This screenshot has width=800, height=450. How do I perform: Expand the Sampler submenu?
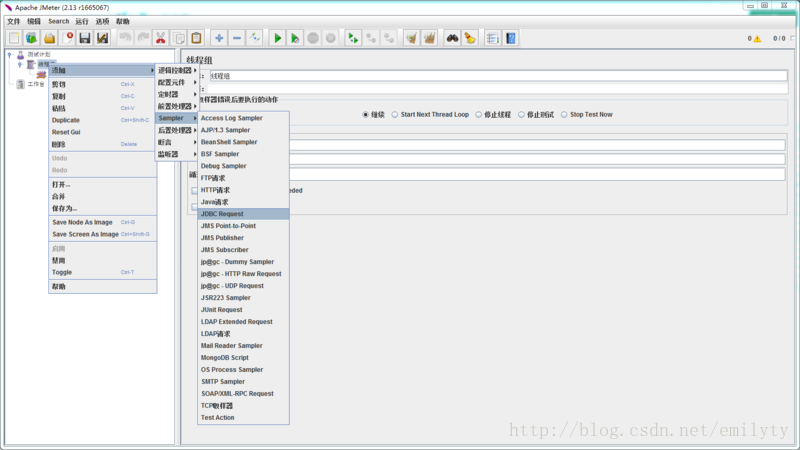177,118
